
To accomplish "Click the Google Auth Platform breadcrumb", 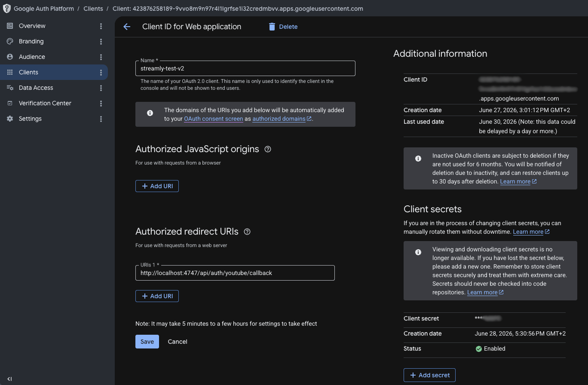I will (44, 9).
